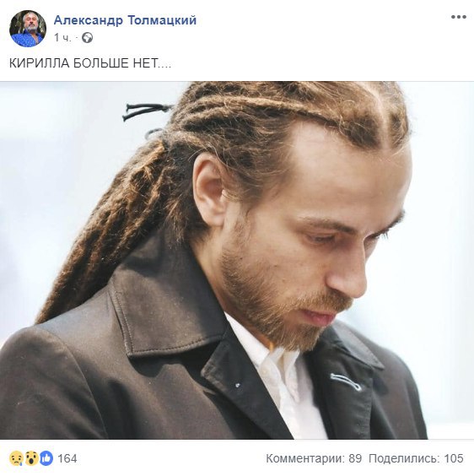Open the photo of man with dreadlocks
474x476 pixels.
(x=237, y=260)
